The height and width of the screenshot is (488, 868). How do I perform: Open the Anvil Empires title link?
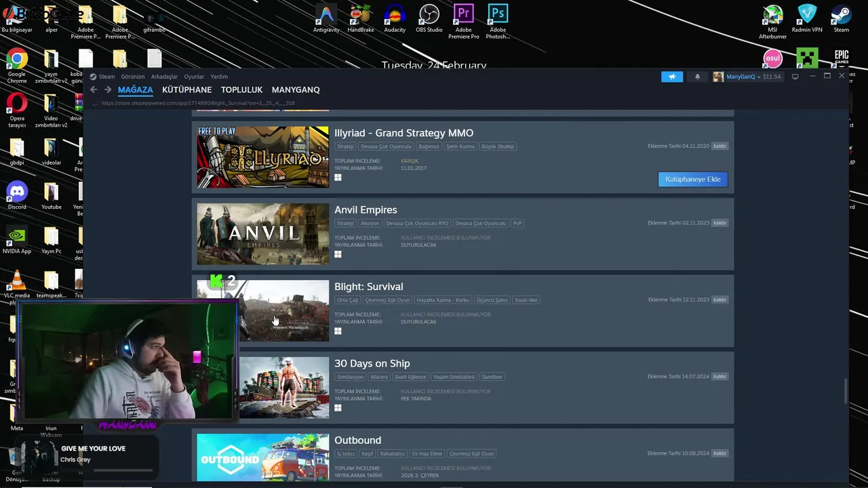366,209
